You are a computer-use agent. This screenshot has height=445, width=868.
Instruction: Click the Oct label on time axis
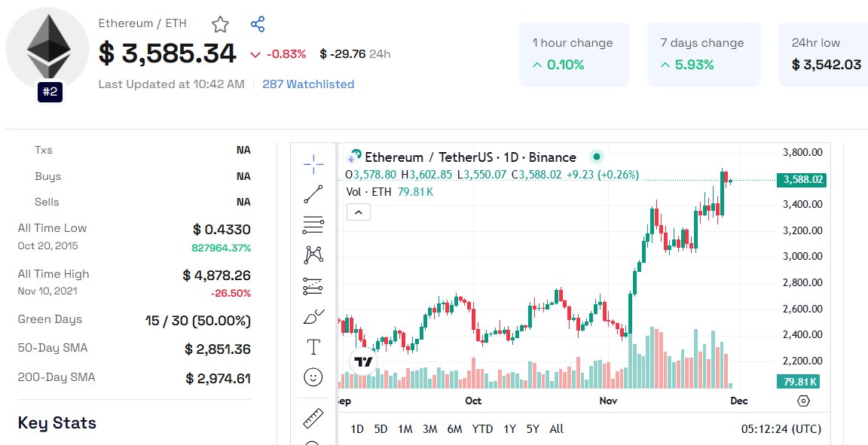pos(473,401)
